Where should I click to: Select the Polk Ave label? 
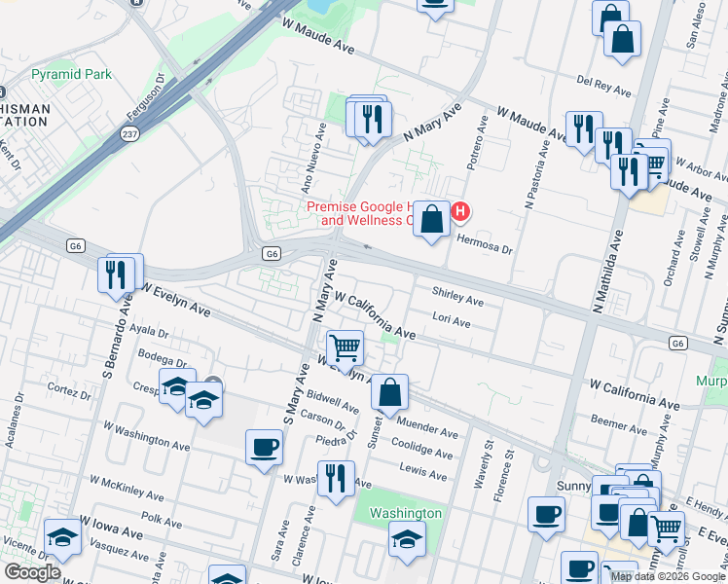pos(162,520)
